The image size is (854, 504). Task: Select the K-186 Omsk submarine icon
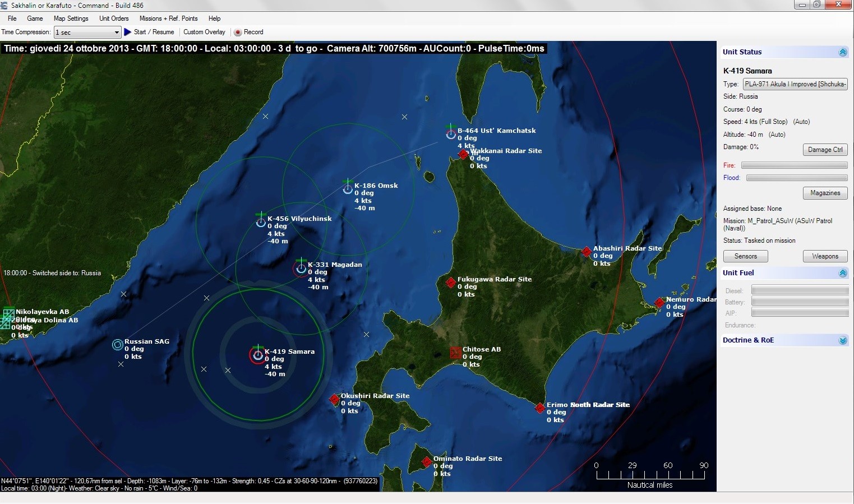348,189
